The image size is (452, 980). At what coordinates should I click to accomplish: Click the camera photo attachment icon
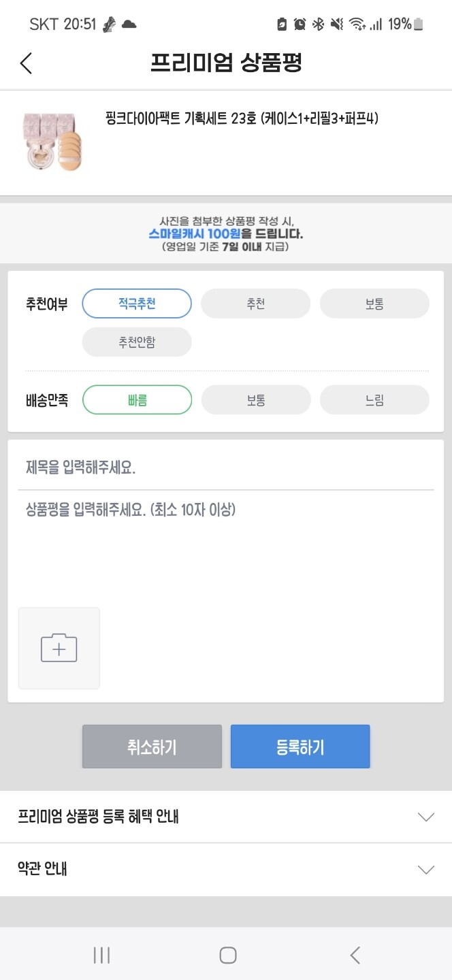(59, 647)
